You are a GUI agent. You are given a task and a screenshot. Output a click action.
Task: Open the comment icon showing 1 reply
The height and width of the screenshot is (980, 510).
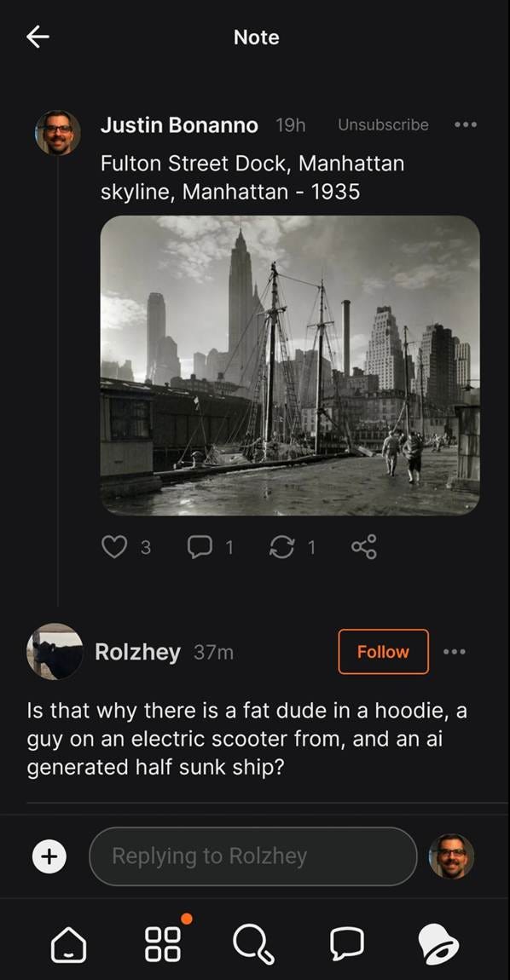pos(201,547)
